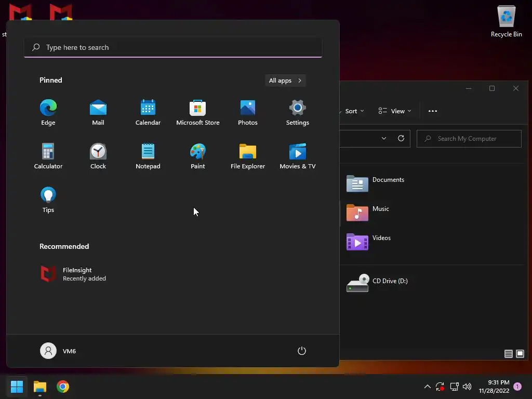Screen dimensions: 532x399
Task: Click the Windows Start button on taskbar
Action: pos(17,387)
